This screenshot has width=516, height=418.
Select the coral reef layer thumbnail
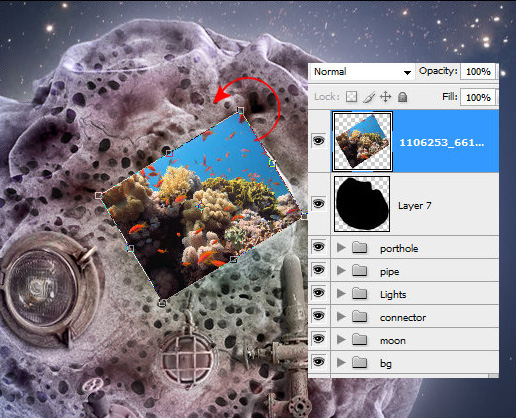click(362, 141)
